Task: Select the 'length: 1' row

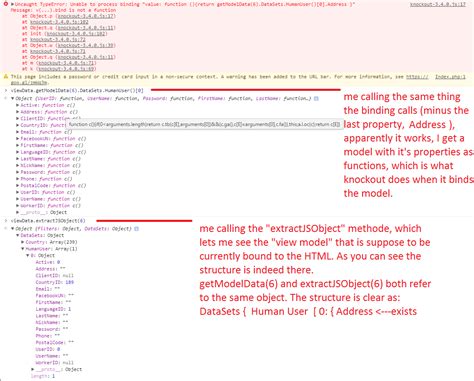Action: (43, 376)
